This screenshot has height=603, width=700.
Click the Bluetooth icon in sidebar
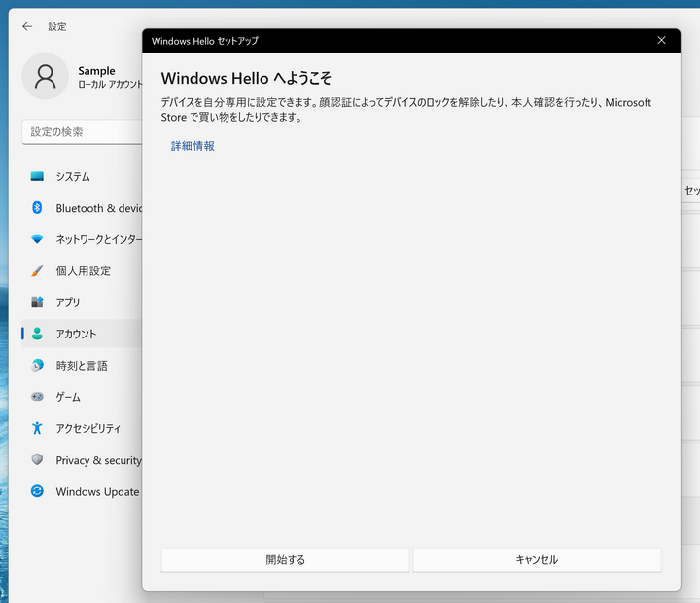tap(37, 208)
